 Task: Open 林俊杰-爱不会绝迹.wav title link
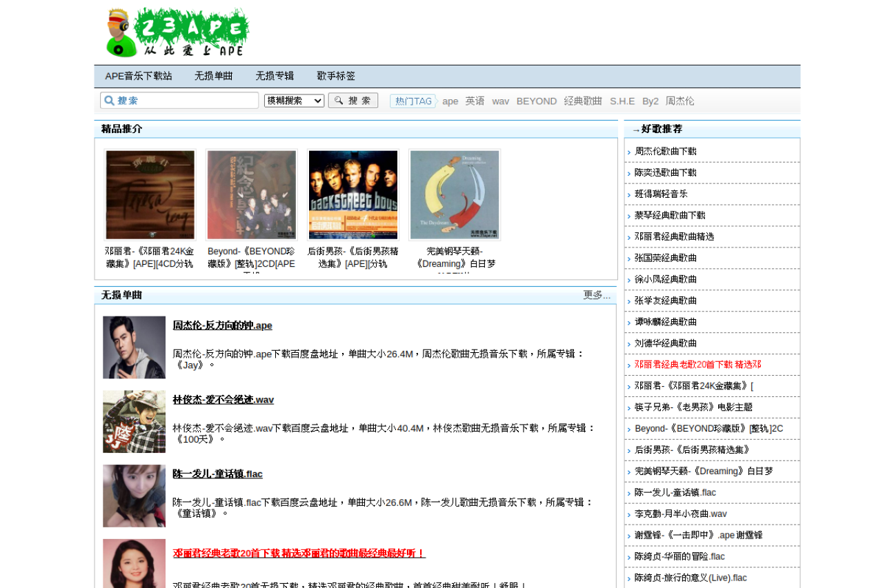coord(223,400)
